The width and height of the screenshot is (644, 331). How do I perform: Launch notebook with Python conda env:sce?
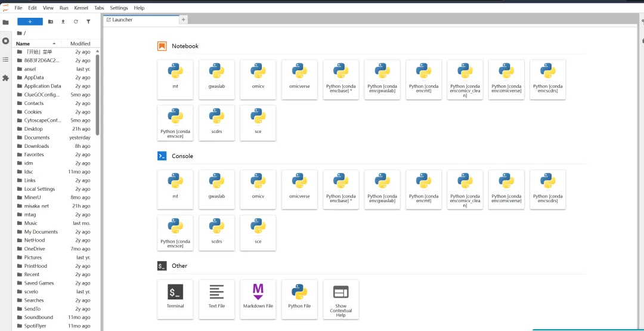(x=175, y=123)
